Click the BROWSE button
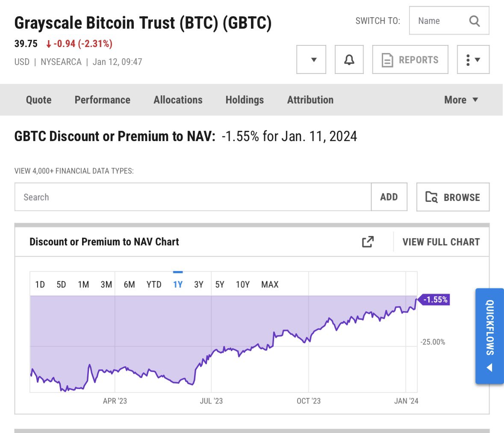 tap(453, 197)
